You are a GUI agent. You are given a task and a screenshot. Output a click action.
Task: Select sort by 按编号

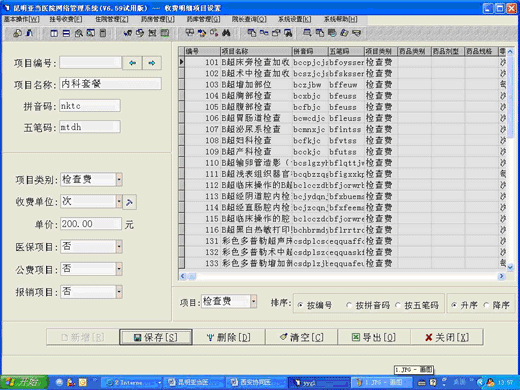pos(316,305)
